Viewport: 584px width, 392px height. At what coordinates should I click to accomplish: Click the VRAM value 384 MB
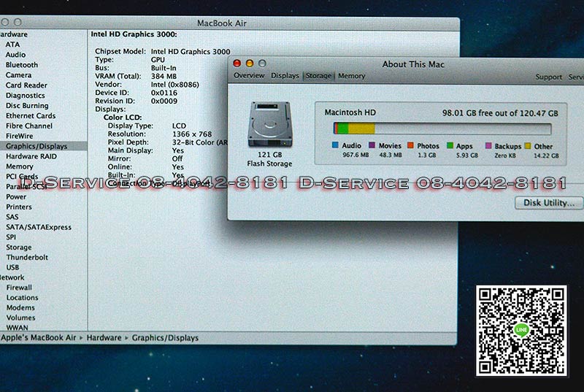[x=164, y=77]
